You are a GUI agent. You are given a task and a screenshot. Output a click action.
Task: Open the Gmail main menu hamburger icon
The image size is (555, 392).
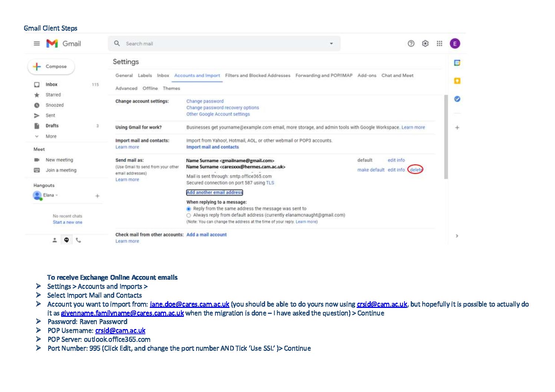click(37, 43)
